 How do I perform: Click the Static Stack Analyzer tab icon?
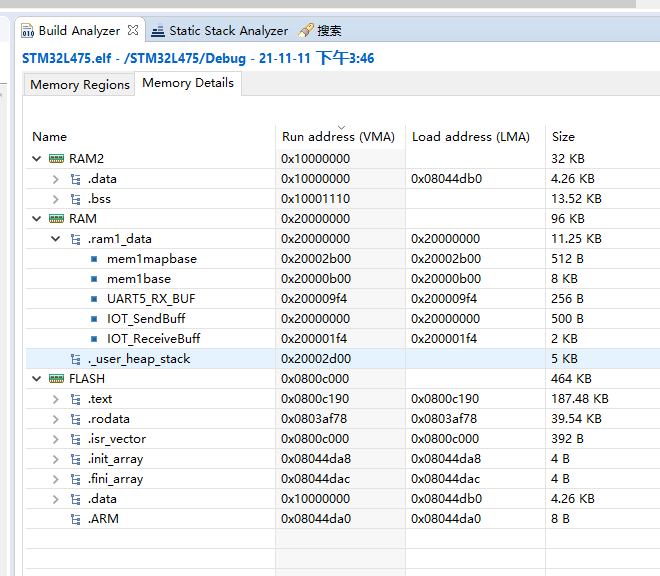pos(158,31)
